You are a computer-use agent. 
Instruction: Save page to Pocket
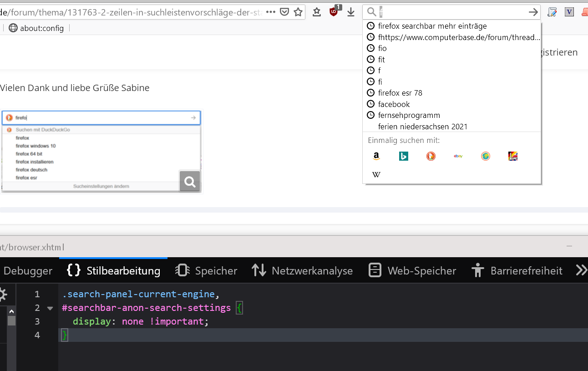pyautogui.click(x=284, y=12)
